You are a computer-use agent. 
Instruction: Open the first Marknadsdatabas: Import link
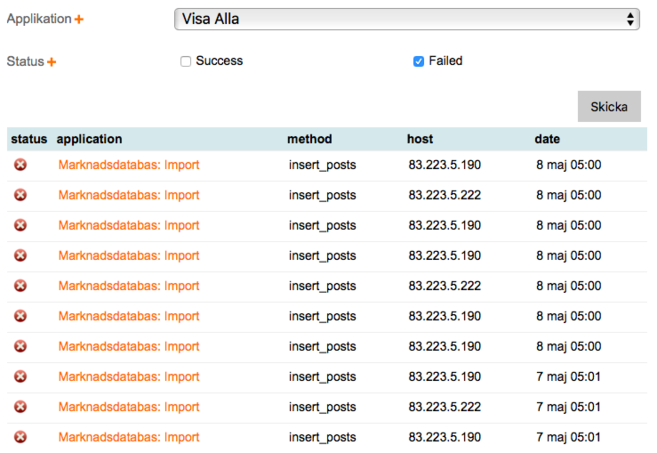129,165
